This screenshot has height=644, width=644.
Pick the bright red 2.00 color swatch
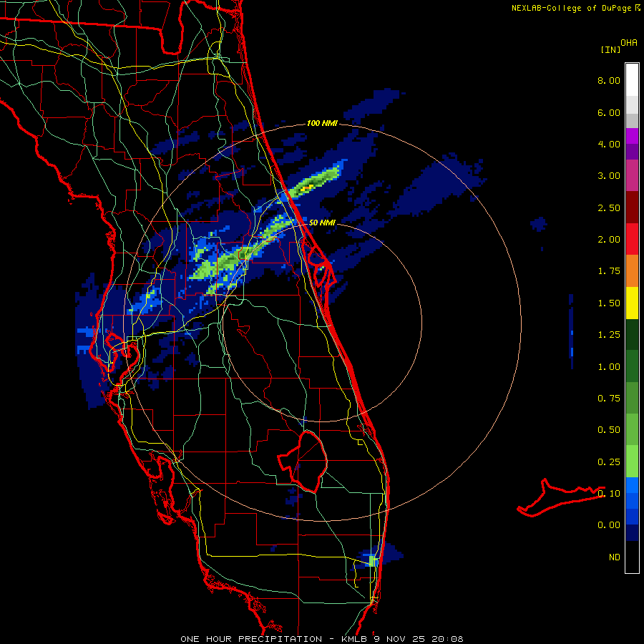click(x=632, y=239)
